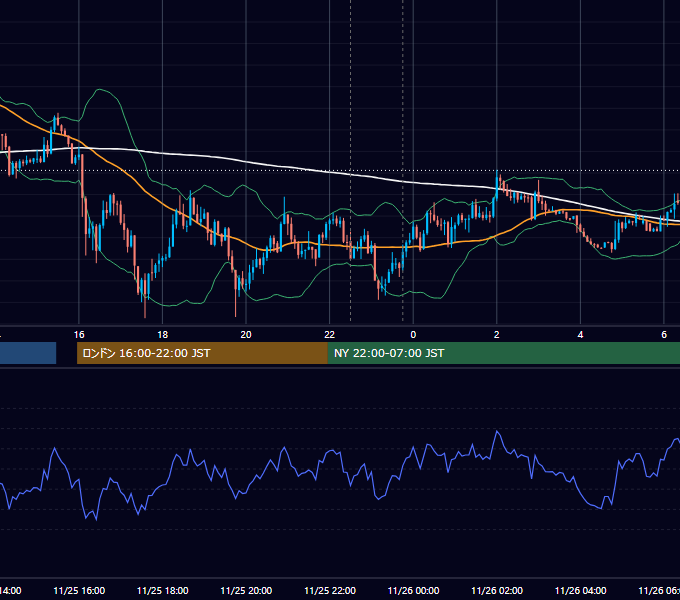Click the 11/25 16:00 date label
The height and width of the screenshot is (600, 680).
[79, 590]
